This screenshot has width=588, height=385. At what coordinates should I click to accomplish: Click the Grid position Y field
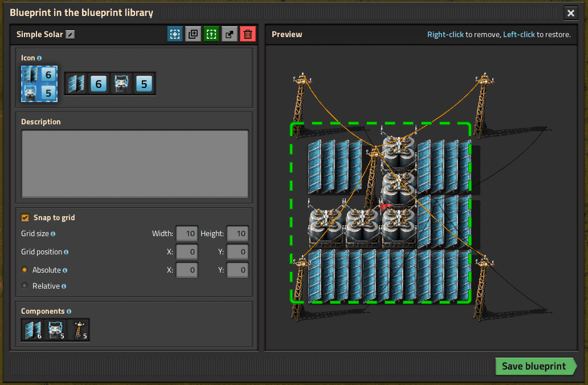click(238, 252)
